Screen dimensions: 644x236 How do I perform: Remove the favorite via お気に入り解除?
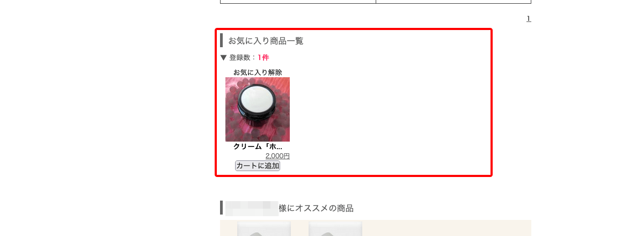(258, 72)
